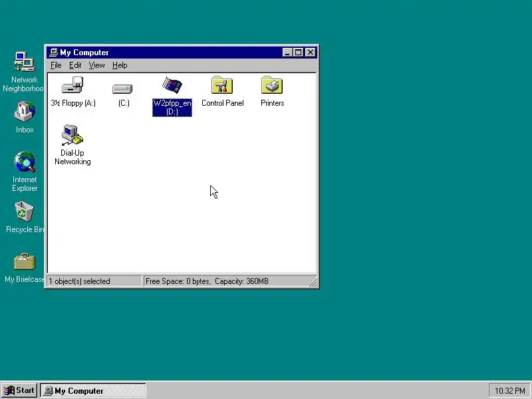Viewport: 532px width, 399px height.
Task: Select the Recycle Bin desktop icon
Action: click(x=24, y=211)
